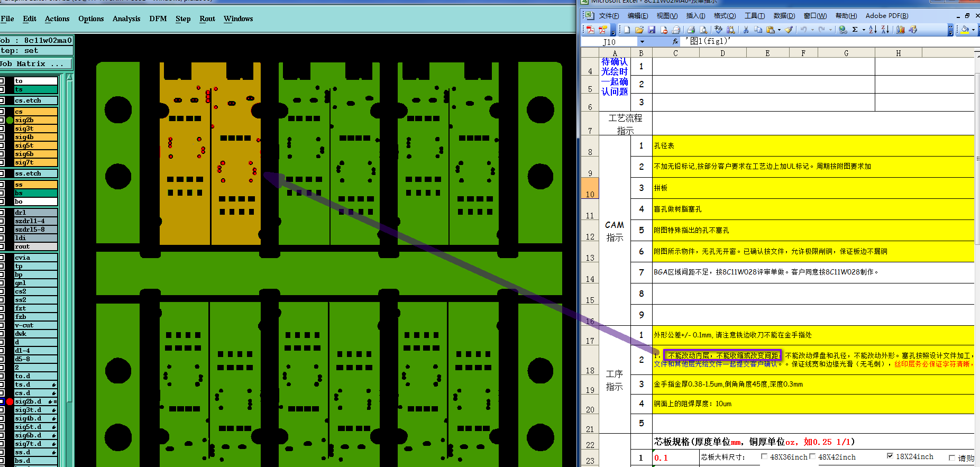This screenshot has height=467, width=980.
Task: Click the Open file icon in Excel
Action: pyautogui.click(x=639, y=30)
